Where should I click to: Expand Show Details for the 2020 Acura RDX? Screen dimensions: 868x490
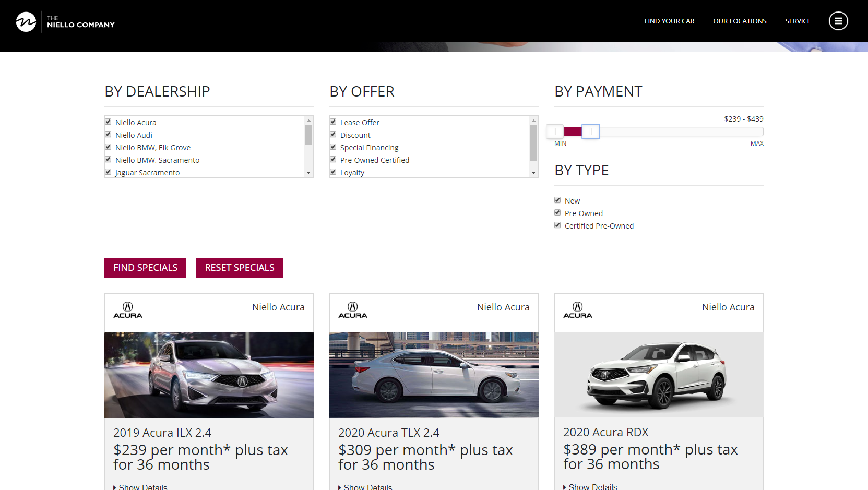tap(590, 487)
